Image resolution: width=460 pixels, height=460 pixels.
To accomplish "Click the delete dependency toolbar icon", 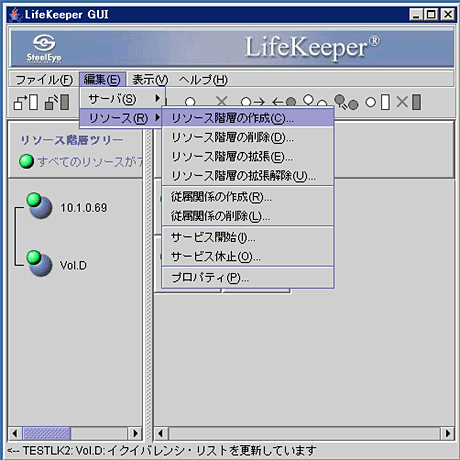I will (346, 102).
